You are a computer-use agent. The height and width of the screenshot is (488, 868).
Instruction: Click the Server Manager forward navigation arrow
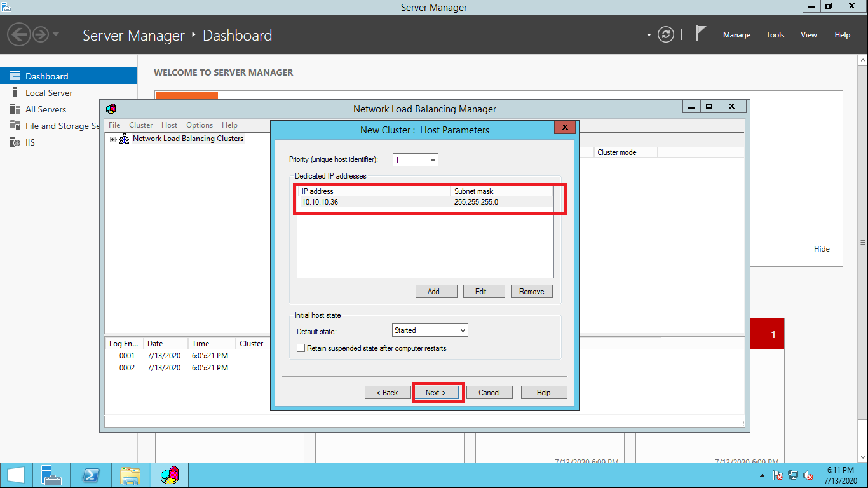coord(41,34)
